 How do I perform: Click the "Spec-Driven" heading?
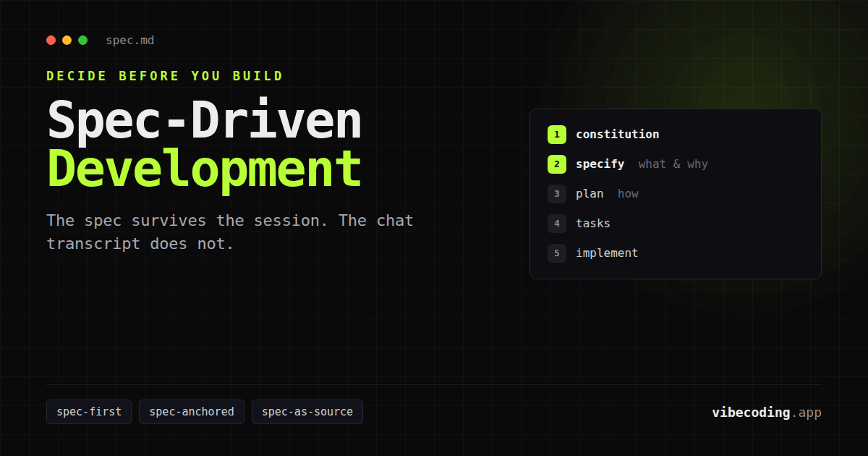(x=204, y=120)
